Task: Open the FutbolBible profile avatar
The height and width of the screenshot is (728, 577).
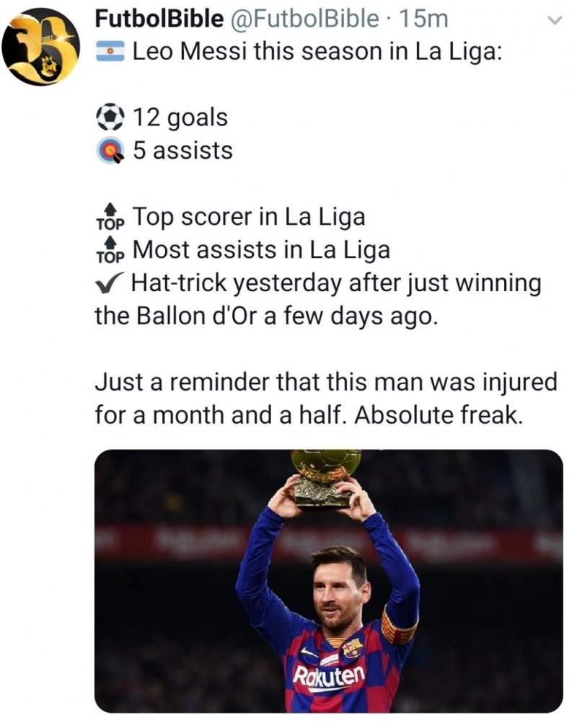Action: 40,46
